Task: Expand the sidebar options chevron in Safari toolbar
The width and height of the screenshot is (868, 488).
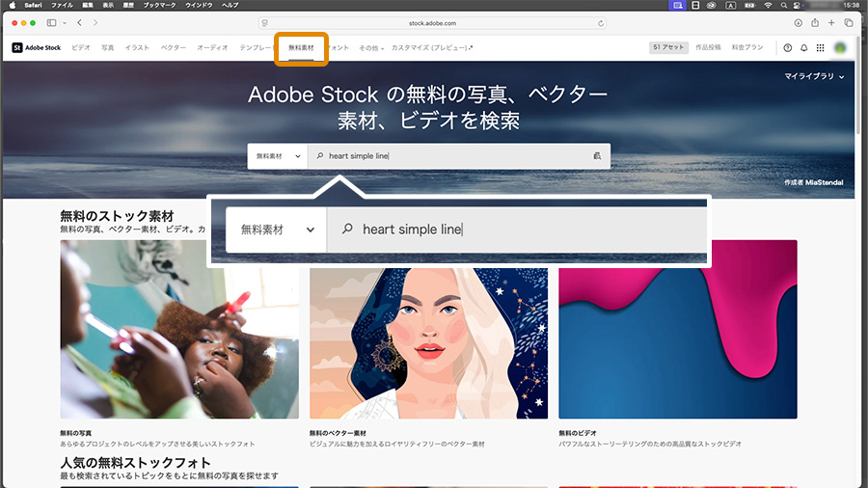Action: click(65, 23)
